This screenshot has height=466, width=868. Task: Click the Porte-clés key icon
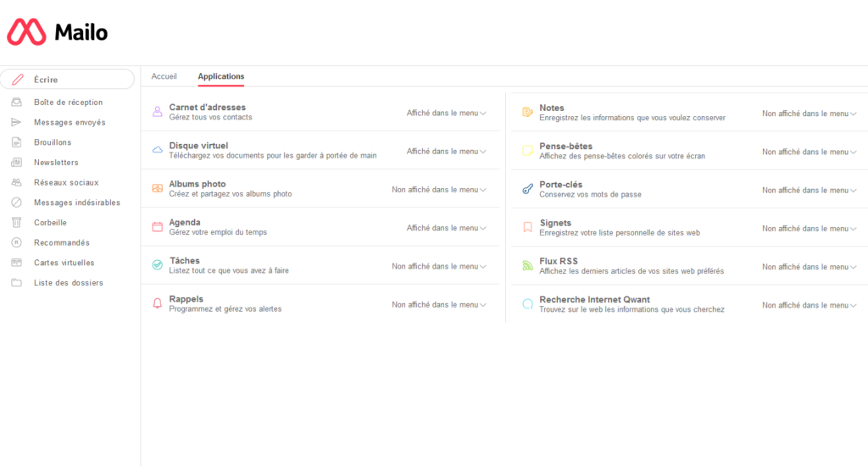pos(527,189)
